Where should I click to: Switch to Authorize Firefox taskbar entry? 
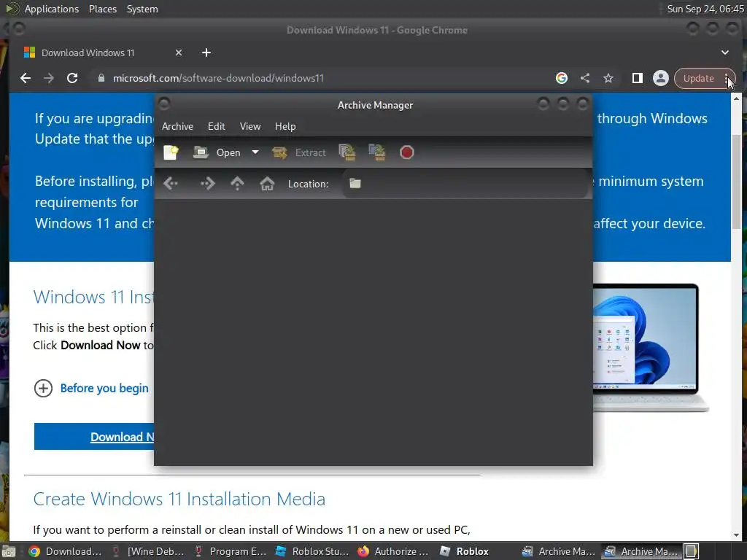tap(395, 551)
